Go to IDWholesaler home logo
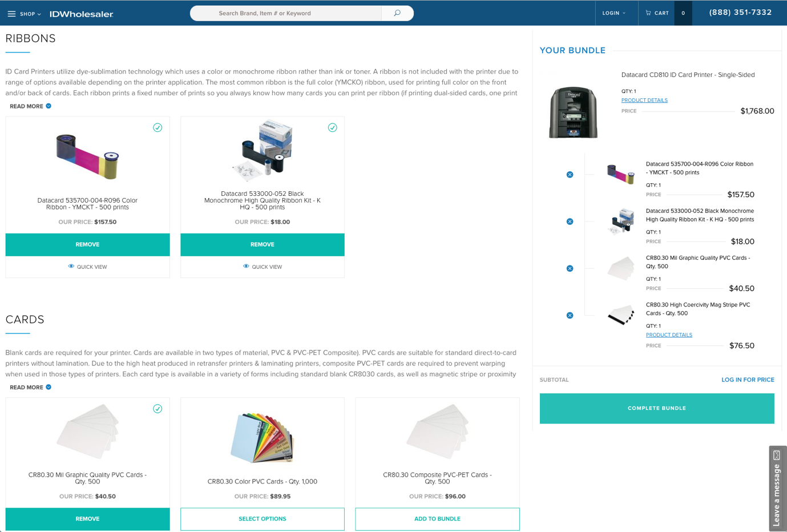Screen dimensions: 787x532 82,14
